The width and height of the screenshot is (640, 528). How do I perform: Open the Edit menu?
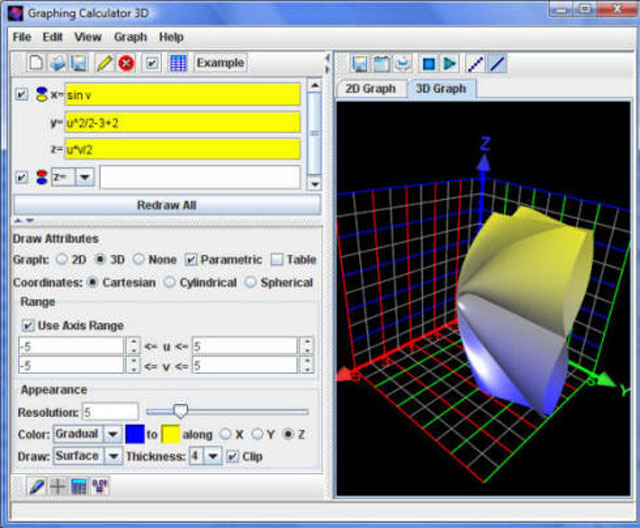pyautogui.click(x=53, y=37)
